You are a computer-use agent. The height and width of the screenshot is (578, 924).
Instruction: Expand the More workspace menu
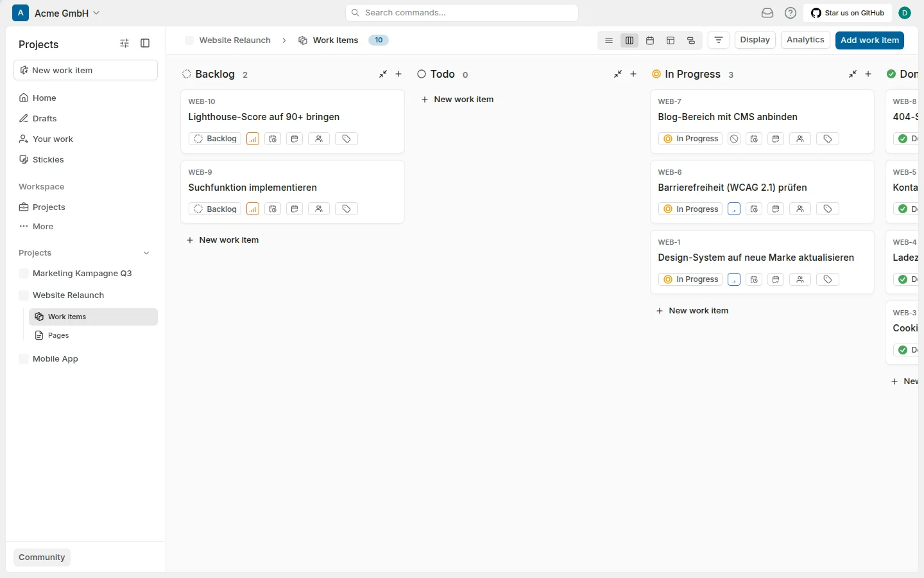[86, 227]
